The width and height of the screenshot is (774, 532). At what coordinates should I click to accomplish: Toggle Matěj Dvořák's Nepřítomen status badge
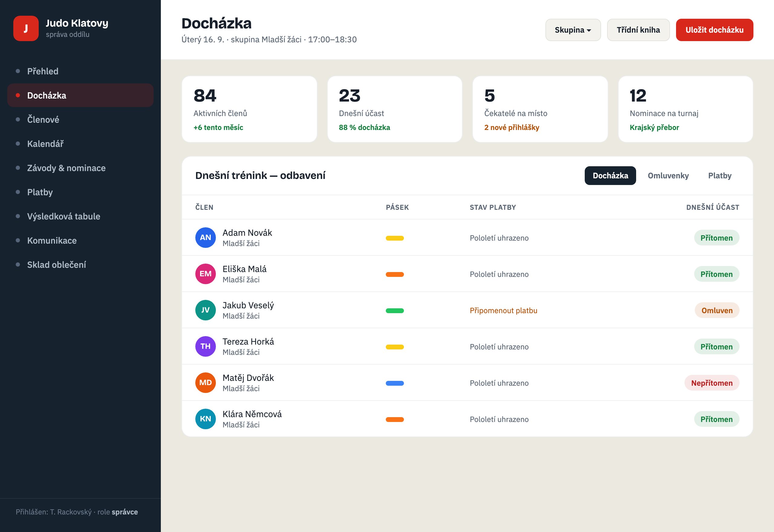coord(712,383)
